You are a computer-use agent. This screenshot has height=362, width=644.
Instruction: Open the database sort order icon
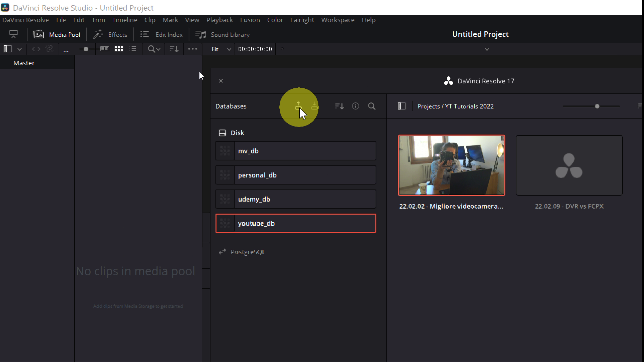339,106
